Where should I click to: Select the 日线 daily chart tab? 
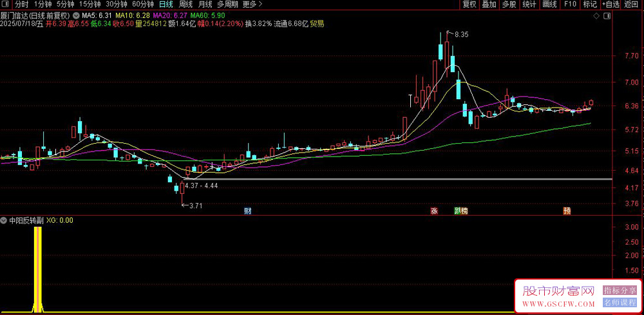(x=166, y=5)
